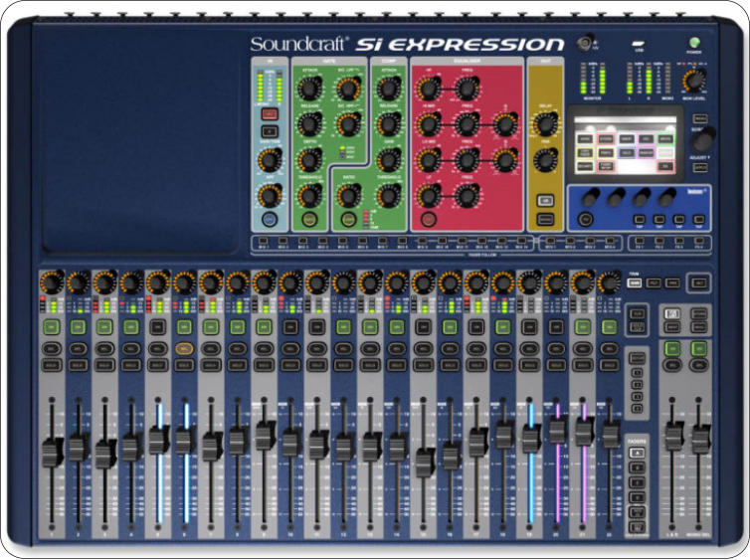
Task: Click the Gate Release knob
Action: [310, 124]
